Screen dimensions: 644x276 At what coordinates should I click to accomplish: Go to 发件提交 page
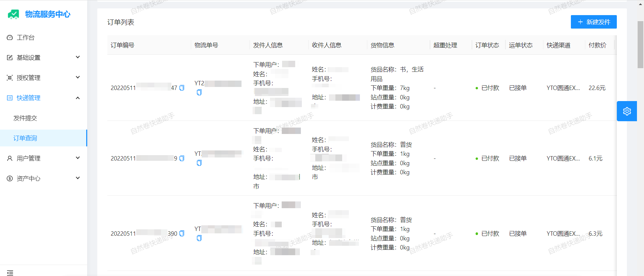[25, 118]
